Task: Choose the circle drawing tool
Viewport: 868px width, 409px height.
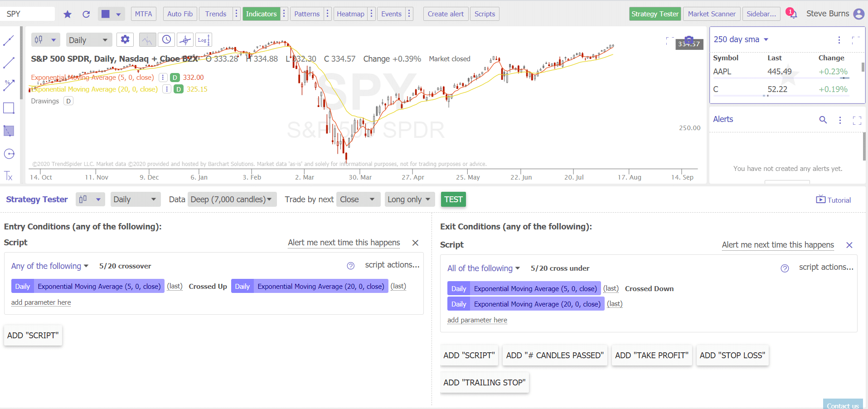Action: [x=9, y=153]
